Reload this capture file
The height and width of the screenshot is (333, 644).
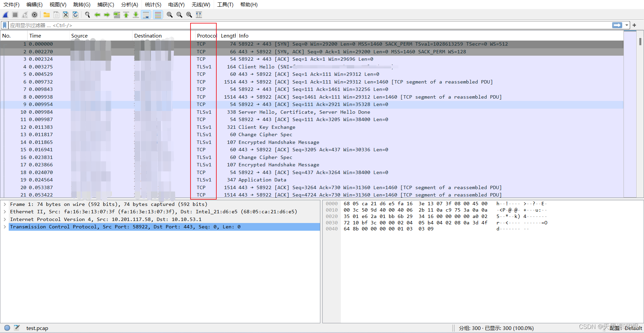pyautogui.click(x=75, y=15)
